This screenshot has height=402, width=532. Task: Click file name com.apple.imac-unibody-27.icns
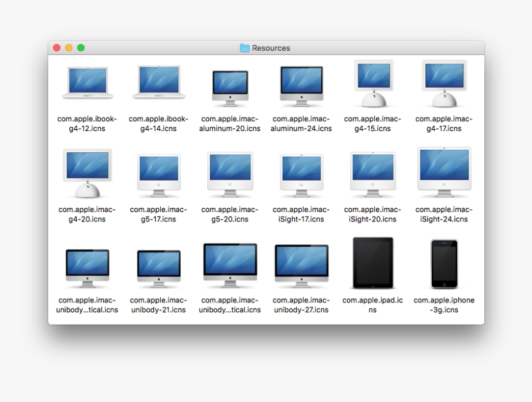click(x=301, y=305)
